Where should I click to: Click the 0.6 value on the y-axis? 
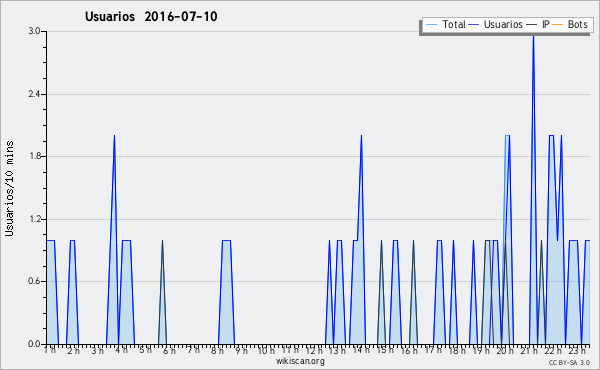[x=34, y=282]
